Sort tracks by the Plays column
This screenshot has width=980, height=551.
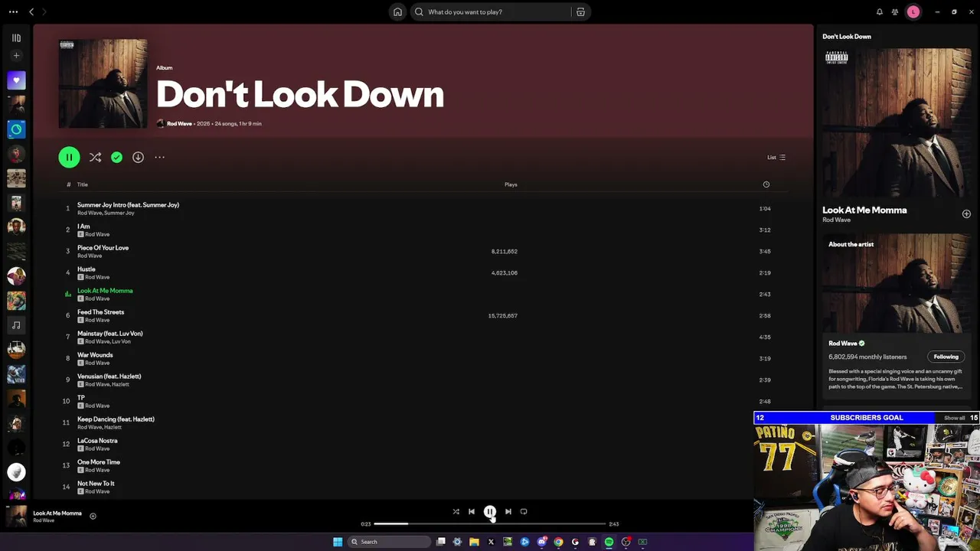[x=511, y=184]
